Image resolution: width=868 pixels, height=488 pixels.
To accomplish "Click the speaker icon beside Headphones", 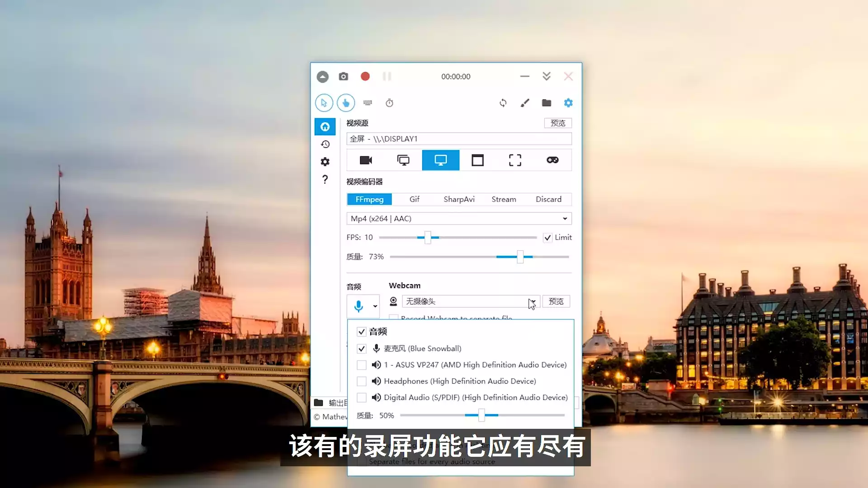I will coord(376,381).
